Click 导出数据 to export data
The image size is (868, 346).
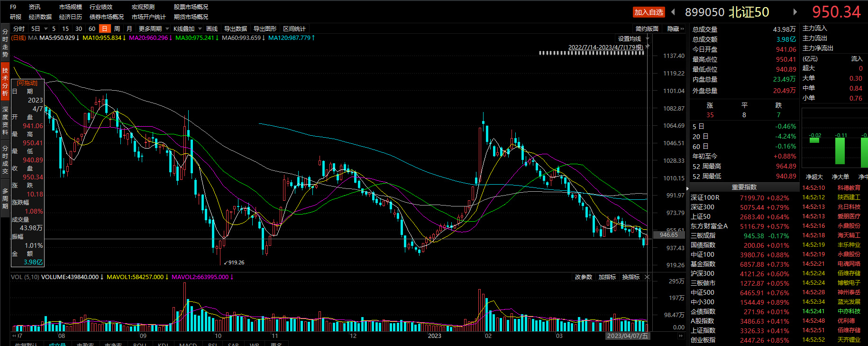point(235,29)
